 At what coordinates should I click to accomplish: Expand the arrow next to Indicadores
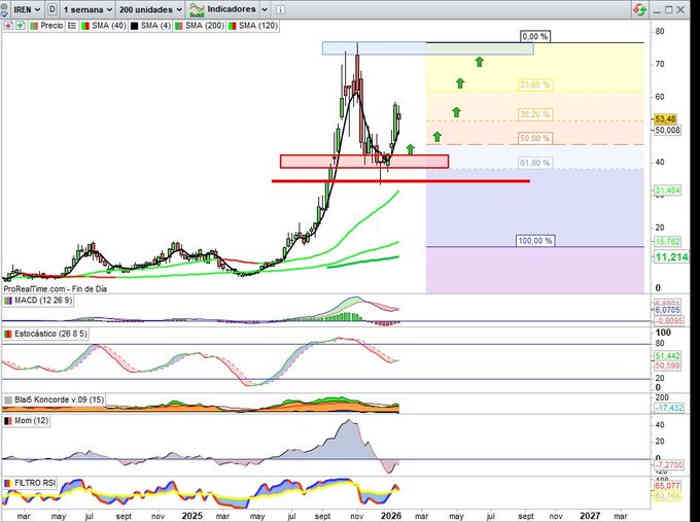pos(262,8)
